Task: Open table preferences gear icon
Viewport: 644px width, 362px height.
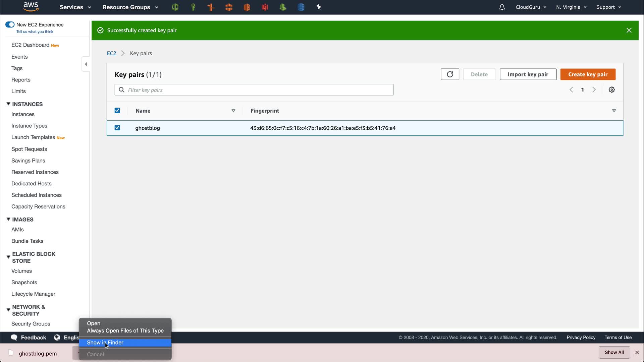Action: click(x=611, y=90)
